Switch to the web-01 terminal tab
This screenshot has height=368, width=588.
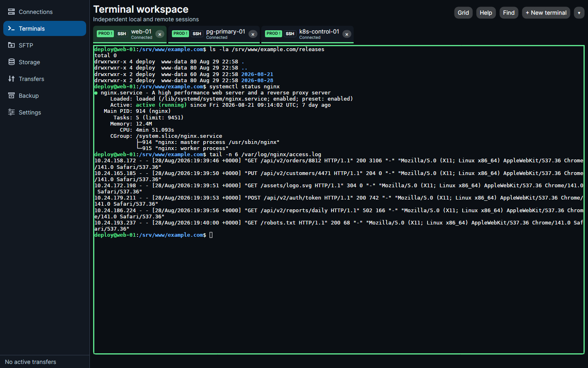tap(130, 34)
